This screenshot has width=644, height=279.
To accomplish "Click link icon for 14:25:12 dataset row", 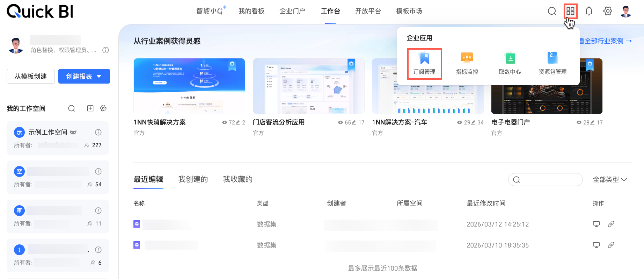I will [611, 224].
